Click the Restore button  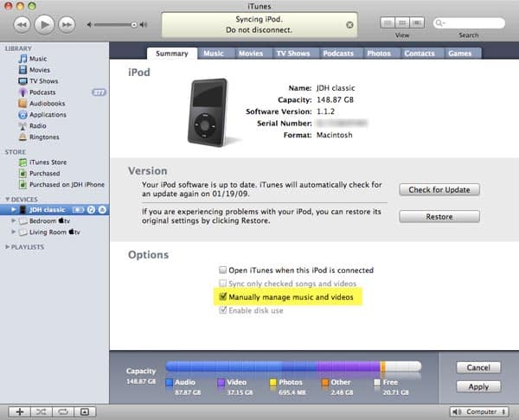coord(439,217)
